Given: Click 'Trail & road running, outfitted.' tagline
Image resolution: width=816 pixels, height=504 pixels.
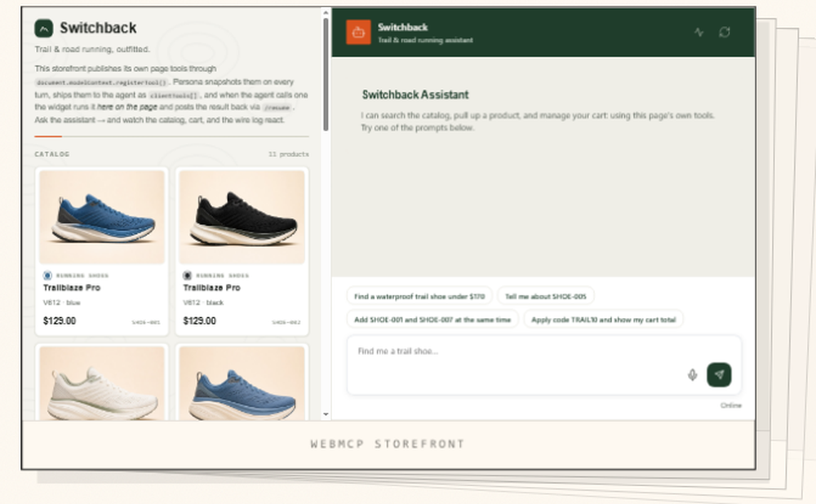Looking at the screenshot, I should pos(92,50).
